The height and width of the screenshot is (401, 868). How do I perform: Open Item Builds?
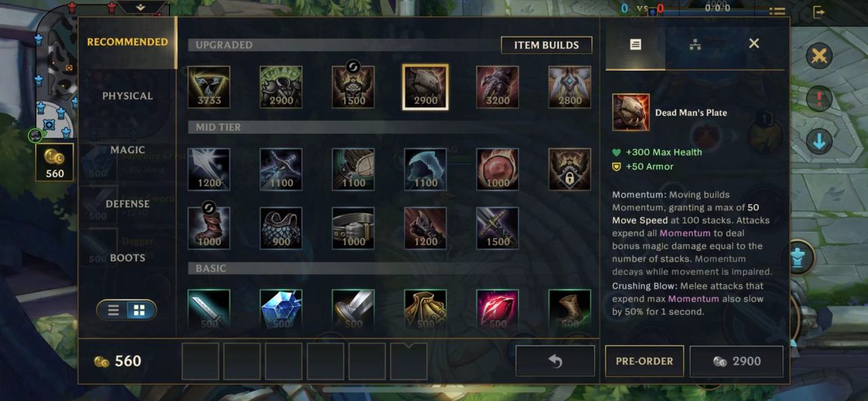[x=547, y=45]
